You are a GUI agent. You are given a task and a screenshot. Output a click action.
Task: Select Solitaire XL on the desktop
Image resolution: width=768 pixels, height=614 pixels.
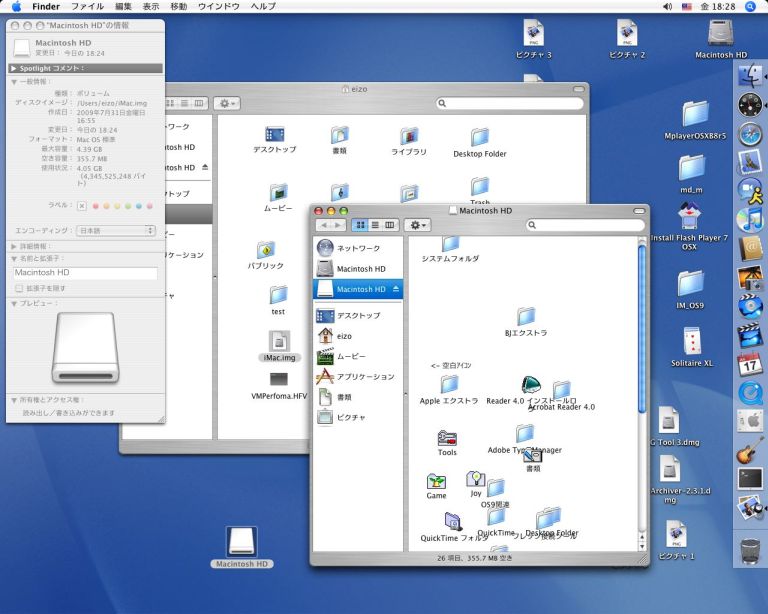(692, 347)
